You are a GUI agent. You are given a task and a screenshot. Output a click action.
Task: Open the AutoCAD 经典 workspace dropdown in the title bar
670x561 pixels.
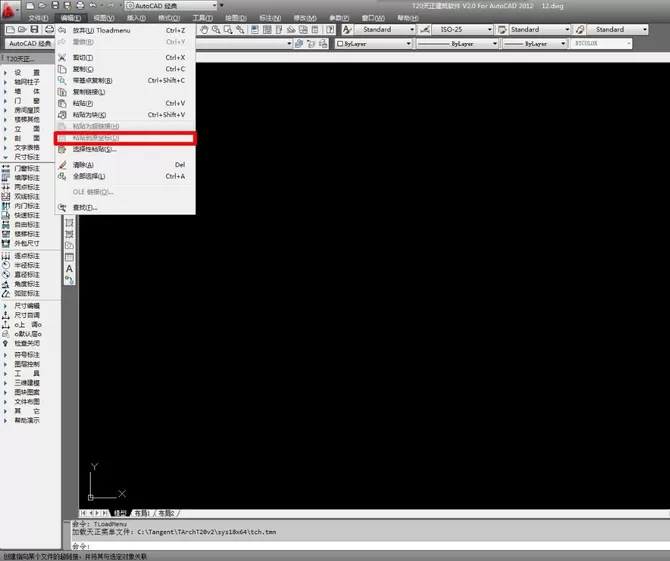click(171, 6)
